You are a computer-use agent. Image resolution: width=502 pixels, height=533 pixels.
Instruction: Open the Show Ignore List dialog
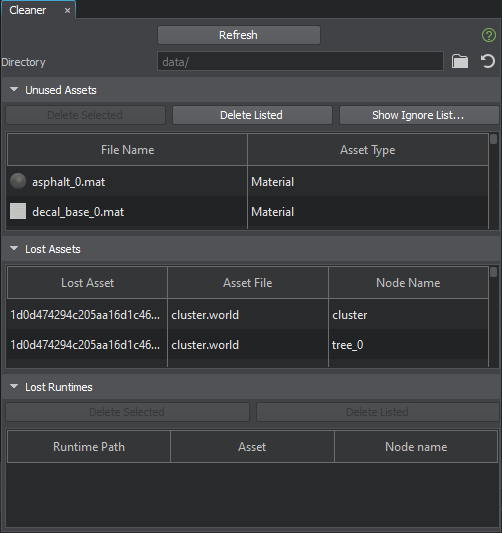point(419,115)
